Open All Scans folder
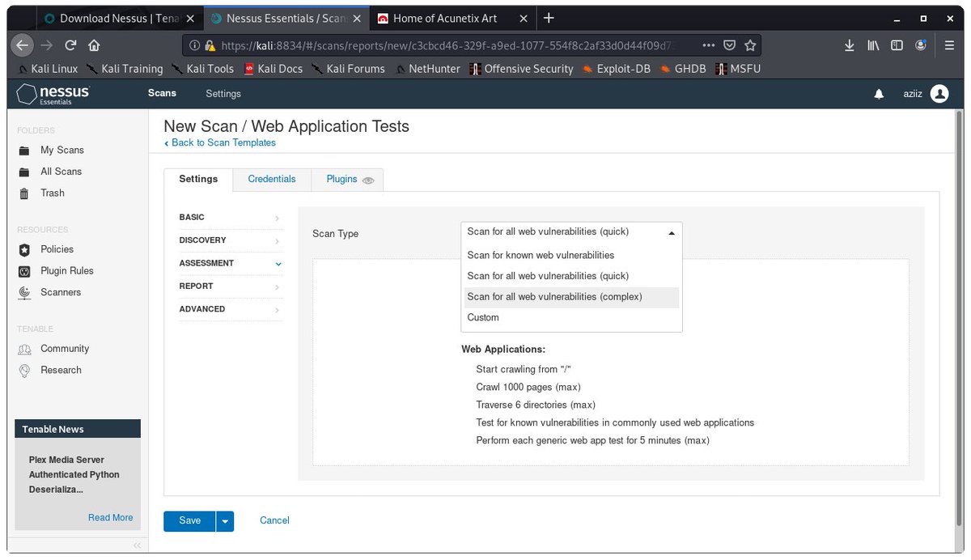This screenshot has width=971, height=560. pos(61,172)
